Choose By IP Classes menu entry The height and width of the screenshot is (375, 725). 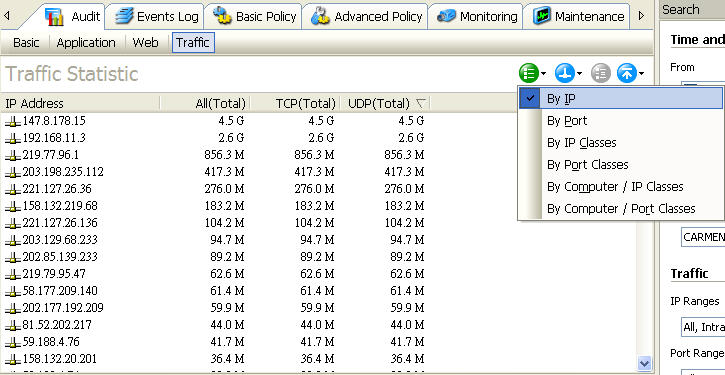tap(621, 142)
